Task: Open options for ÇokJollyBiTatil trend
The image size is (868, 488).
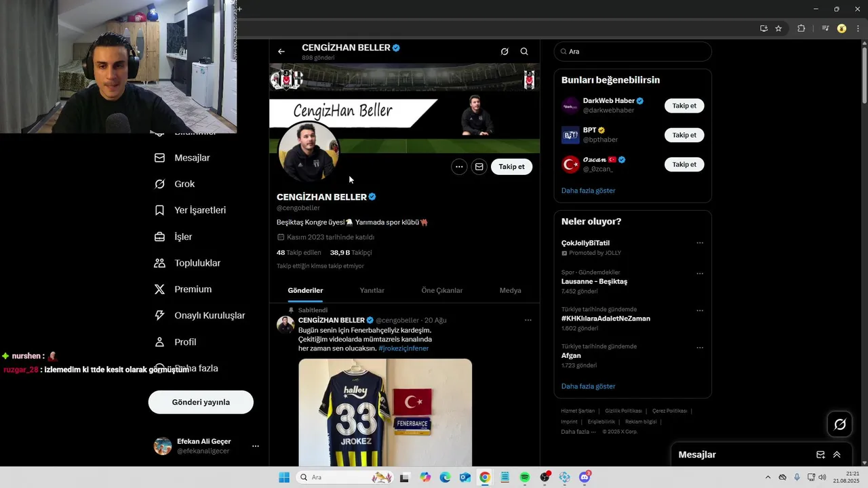Action: point(700,243)
